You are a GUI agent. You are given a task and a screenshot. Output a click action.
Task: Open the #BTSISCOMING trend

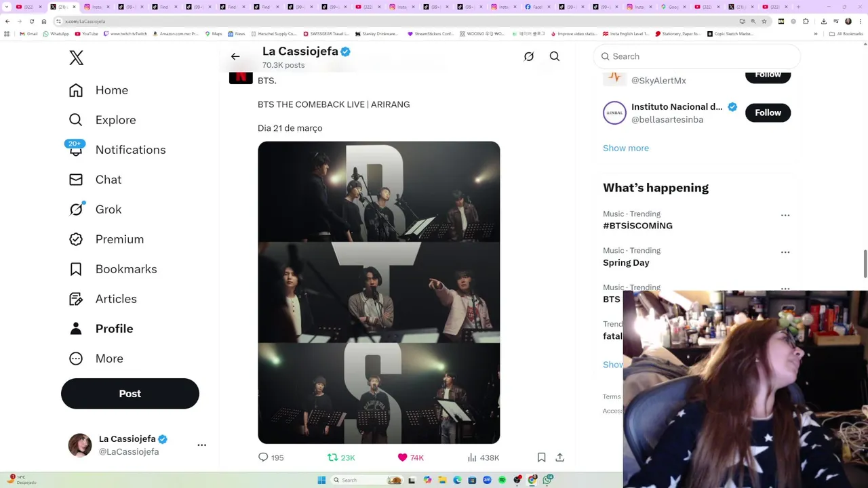(x=637, y=226)
